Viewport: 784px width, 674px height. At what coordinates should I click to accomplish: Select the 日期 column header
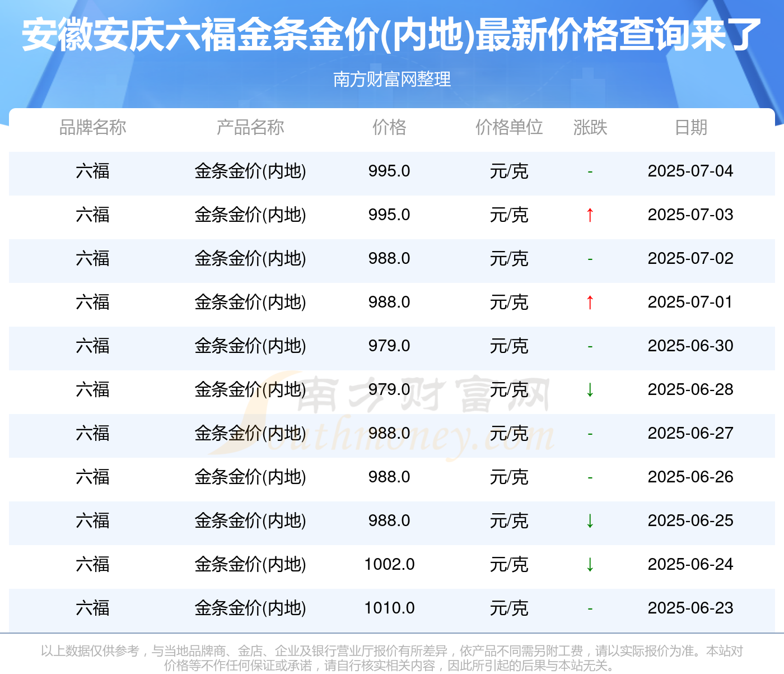tap(690, 127)
